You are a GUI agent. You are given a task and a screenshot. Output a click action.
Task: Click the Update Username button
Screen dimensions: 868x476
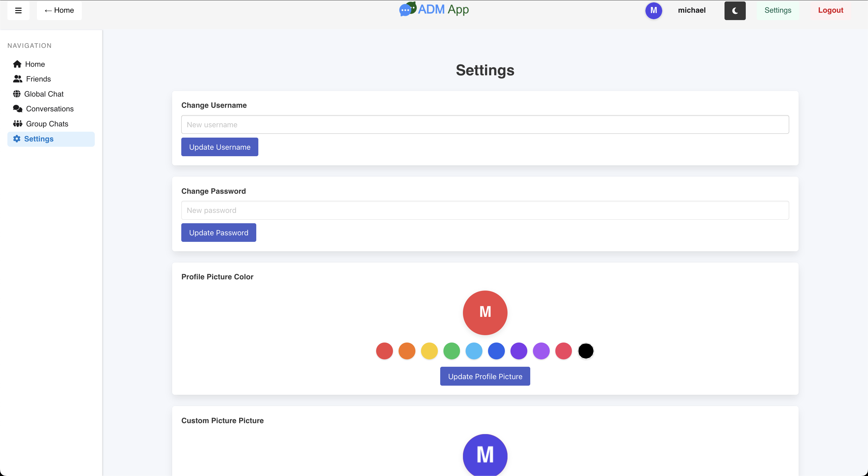click(220, 147)
